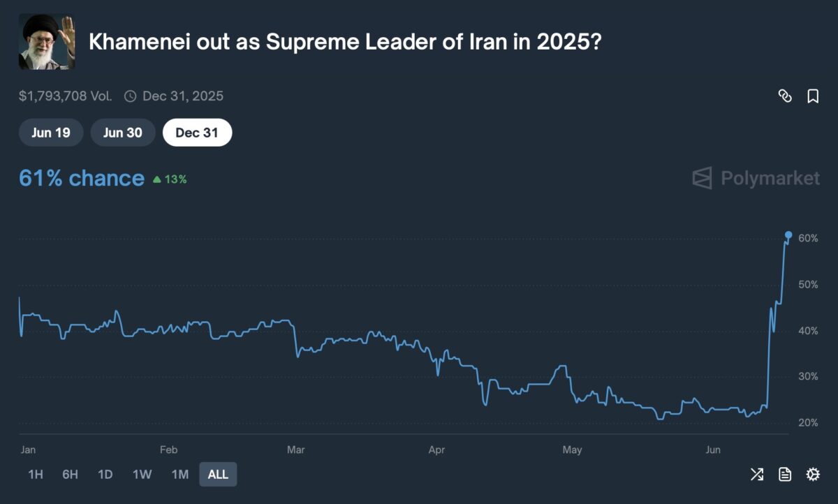Click the 13% change indicator

tap(171, 179)
